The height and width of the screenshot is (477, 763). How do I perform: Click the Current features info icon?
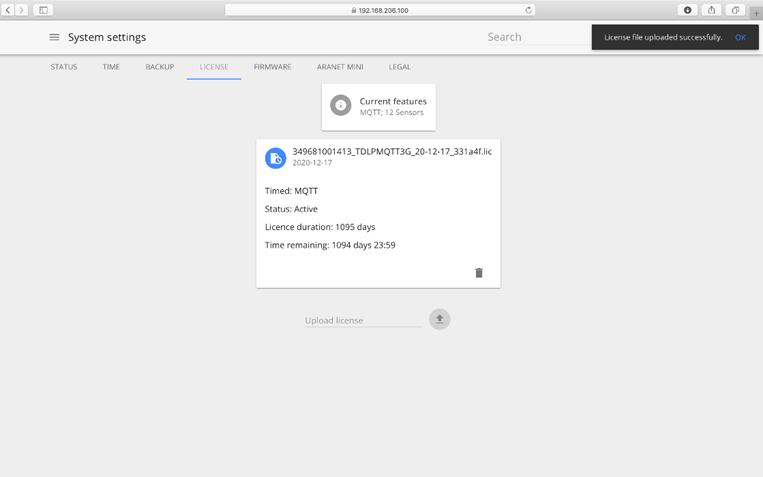point(341,105)
